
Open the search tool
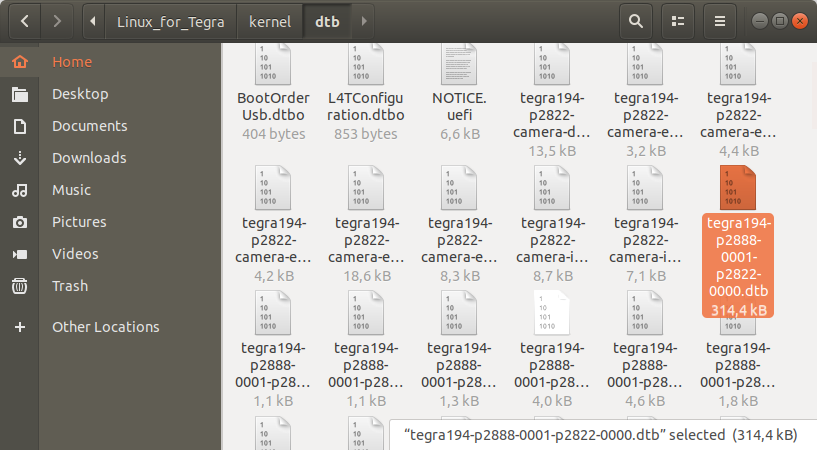pos(636,21)
